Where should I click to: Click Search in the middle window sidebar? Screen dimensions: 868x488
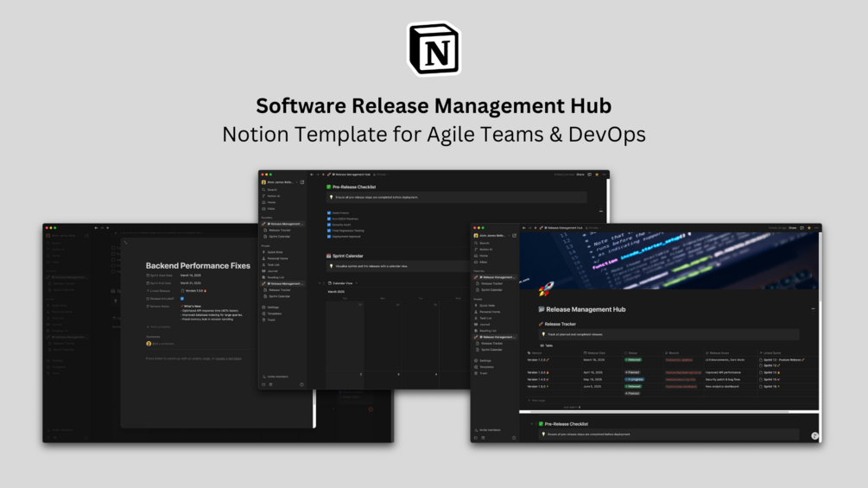[x=269, y=190]
